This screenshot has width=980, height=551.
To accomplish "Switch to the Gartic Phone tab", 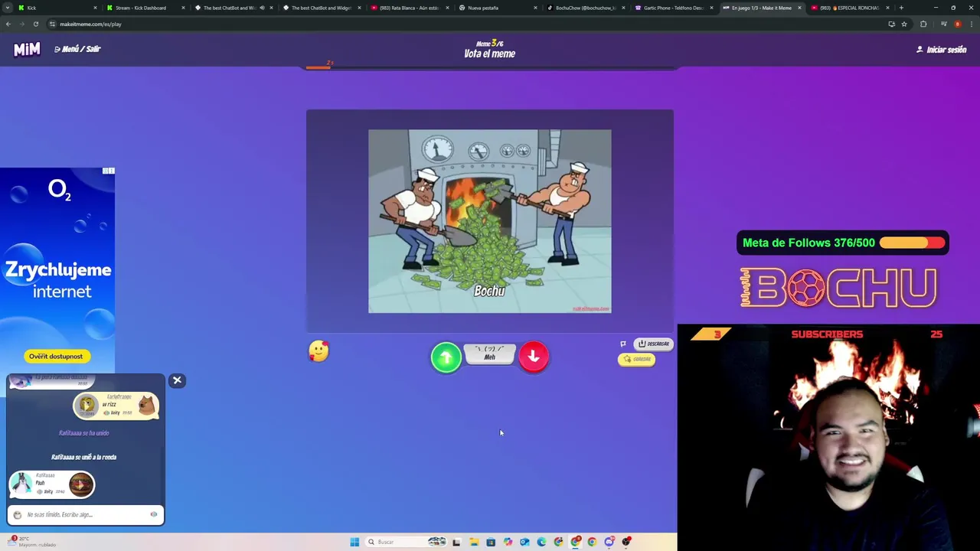I will pos(674,8).
